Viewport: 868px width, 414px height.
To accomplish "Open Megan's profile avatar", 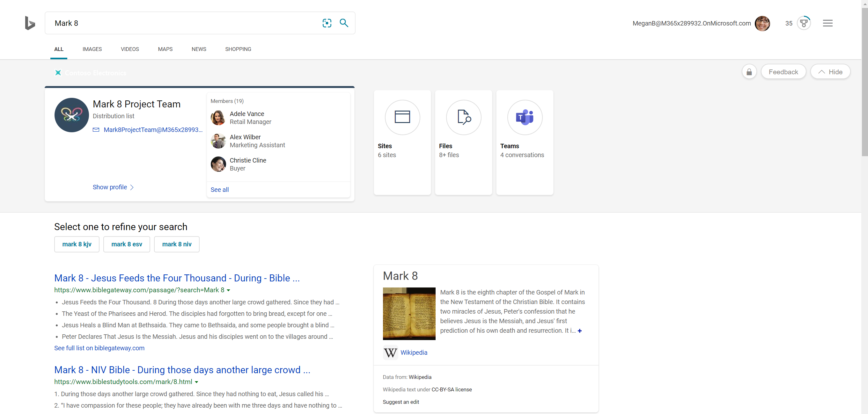I will tap(762, 23).
